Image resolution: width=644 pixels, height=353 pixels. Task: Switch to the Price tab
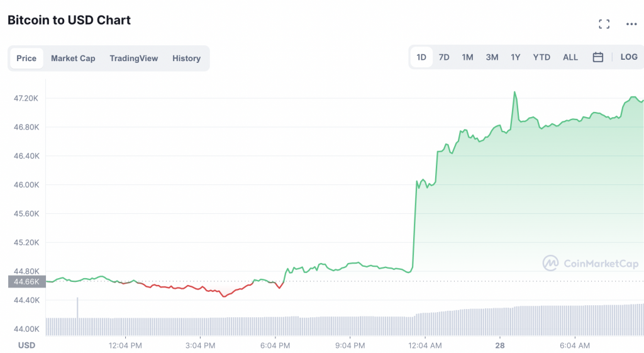pyautogui.click(x=26, y=59)
